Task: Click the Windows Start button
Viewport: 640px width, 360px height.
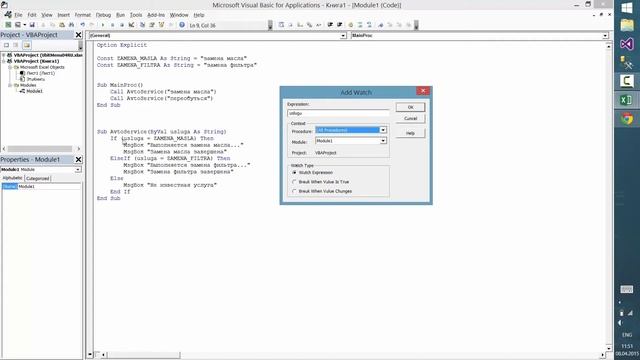Action: click(x=627, y=7)
